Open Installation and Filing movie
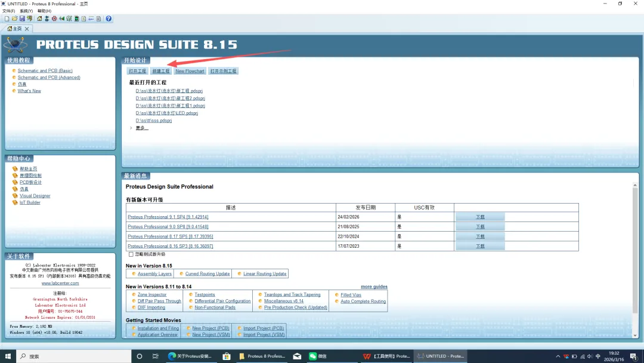 click(x=158, y=328)
